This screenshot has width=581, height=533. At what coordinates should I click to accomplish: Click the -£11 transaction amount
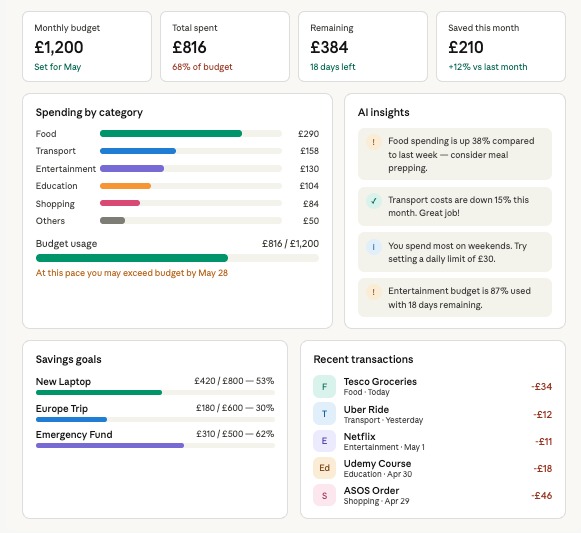[544, 441]
